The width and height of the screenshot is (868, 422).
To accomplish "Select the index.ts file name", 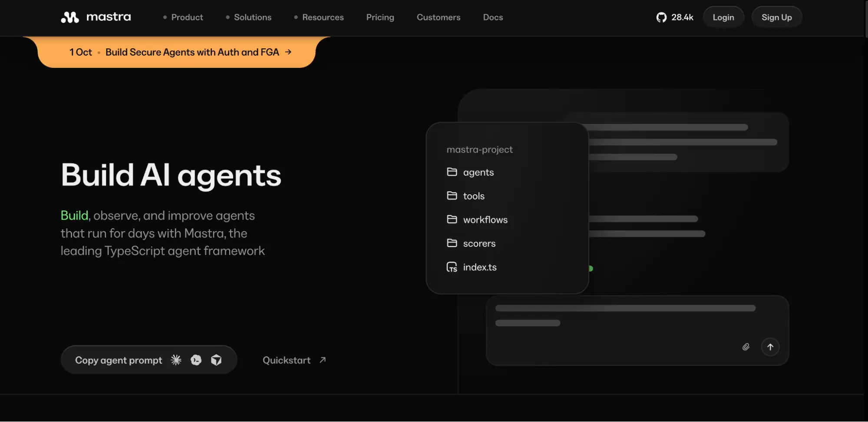I will pos(480,267).
